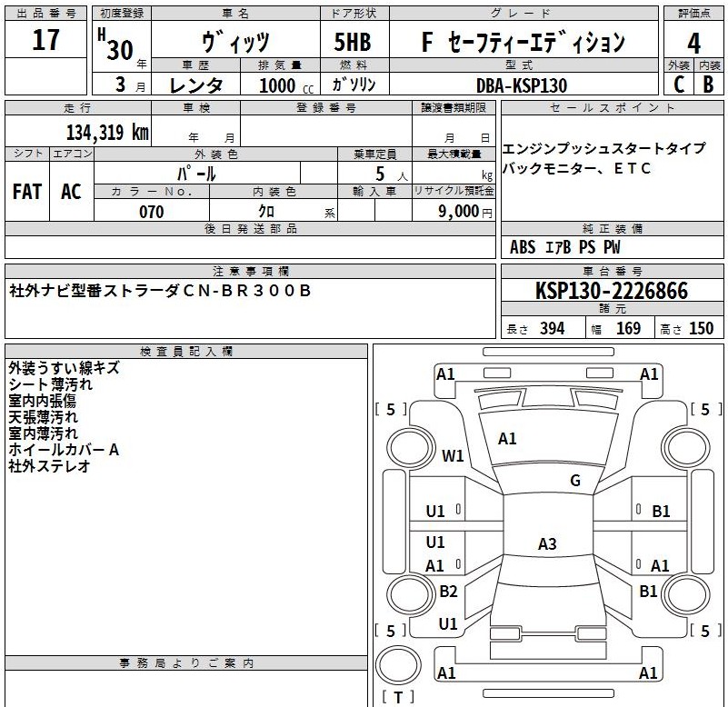The image size is (728, 707).
Task: Click the A3 mark on the roof
Action: tap(547, 544)
